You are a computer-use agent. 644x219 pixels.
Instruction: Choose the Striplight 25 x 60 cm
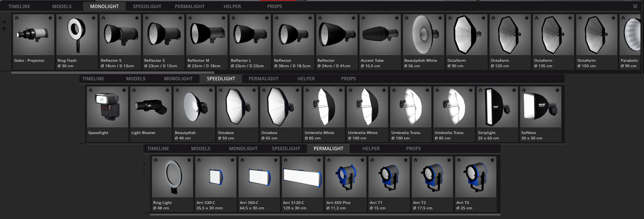coord(497,114)
